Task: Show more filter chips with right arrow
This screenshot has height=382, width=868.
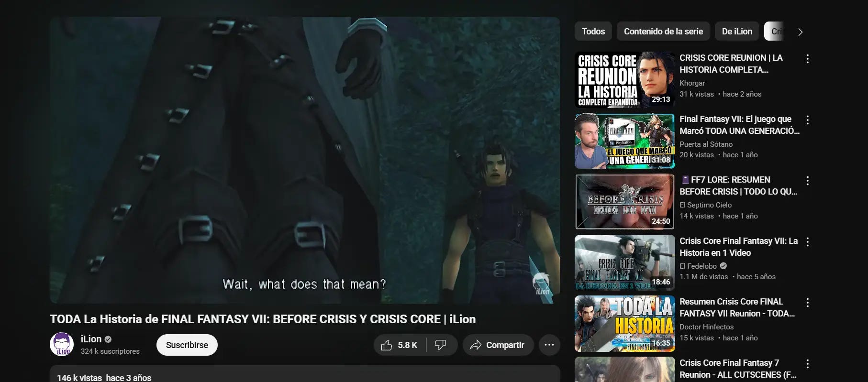Action: click(800, 32)
